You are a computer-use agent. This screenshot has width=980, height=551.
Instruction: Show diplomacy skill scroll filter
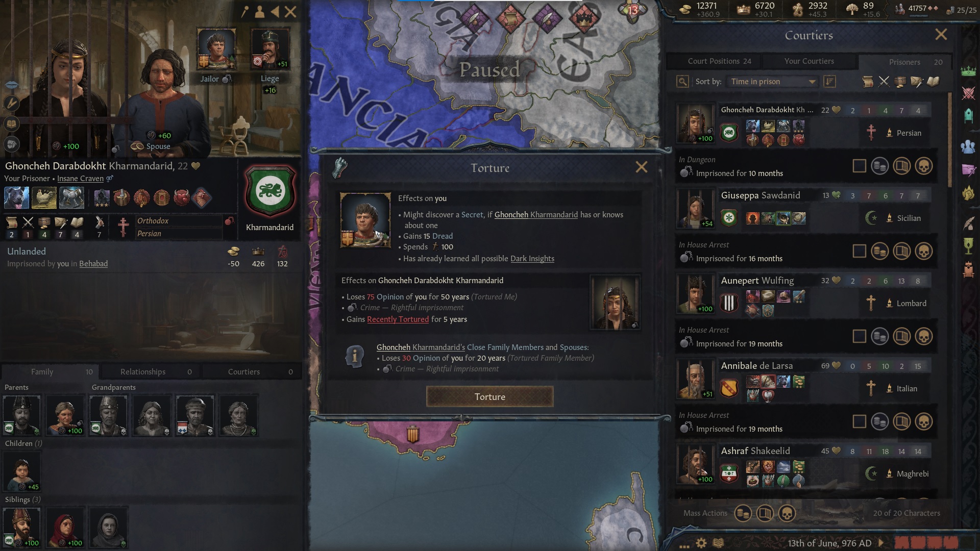[867, 82]
